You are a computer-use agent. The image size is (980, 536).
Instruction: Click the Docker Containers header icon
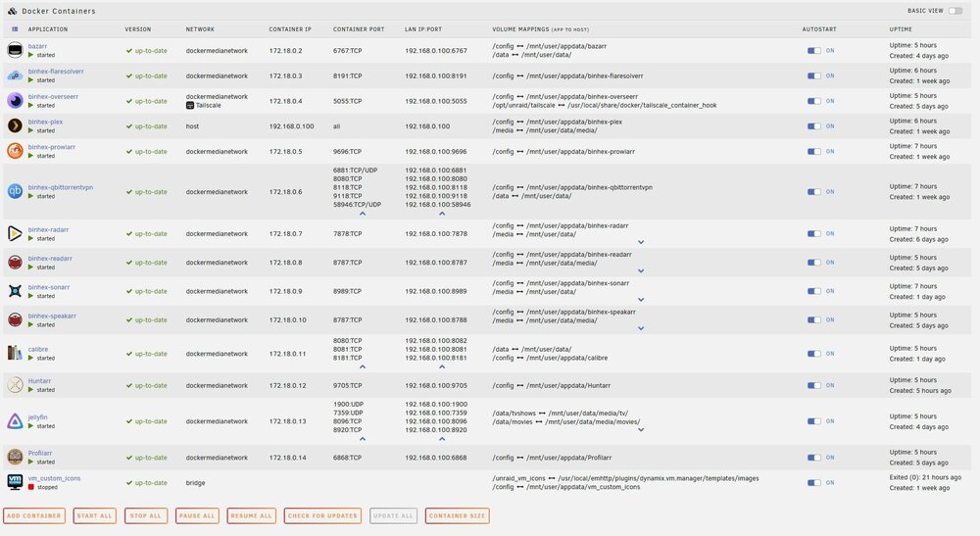point(12,11)
